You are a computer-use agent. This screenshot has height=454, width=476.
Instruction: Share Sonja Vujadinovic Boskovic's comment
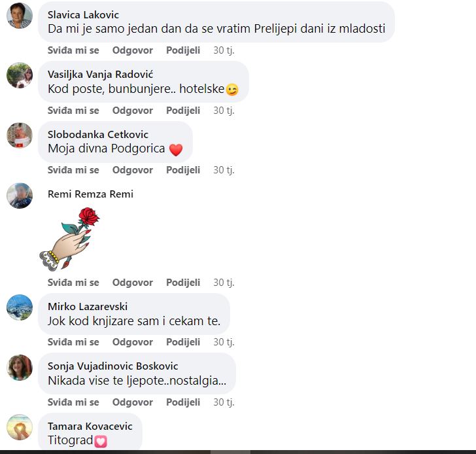(183, 402)
